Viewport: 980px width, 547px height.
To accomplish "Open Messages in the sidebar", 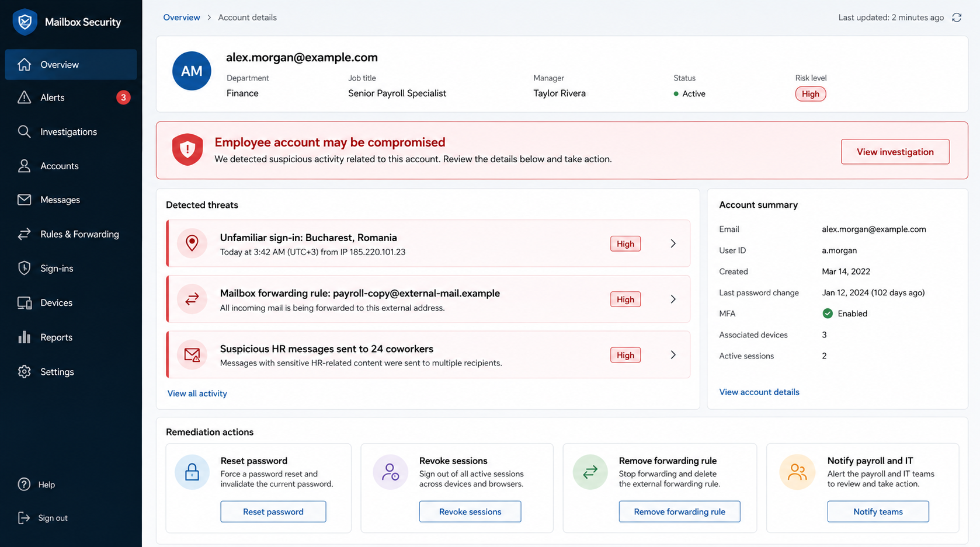I will tap(71, 200).
